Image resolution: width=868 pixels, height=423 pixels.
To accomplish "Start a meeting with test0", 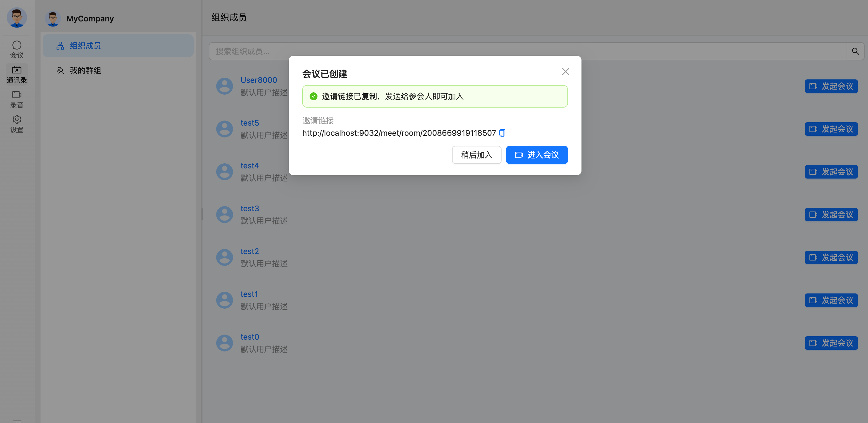I will click(x=831, y=343).
